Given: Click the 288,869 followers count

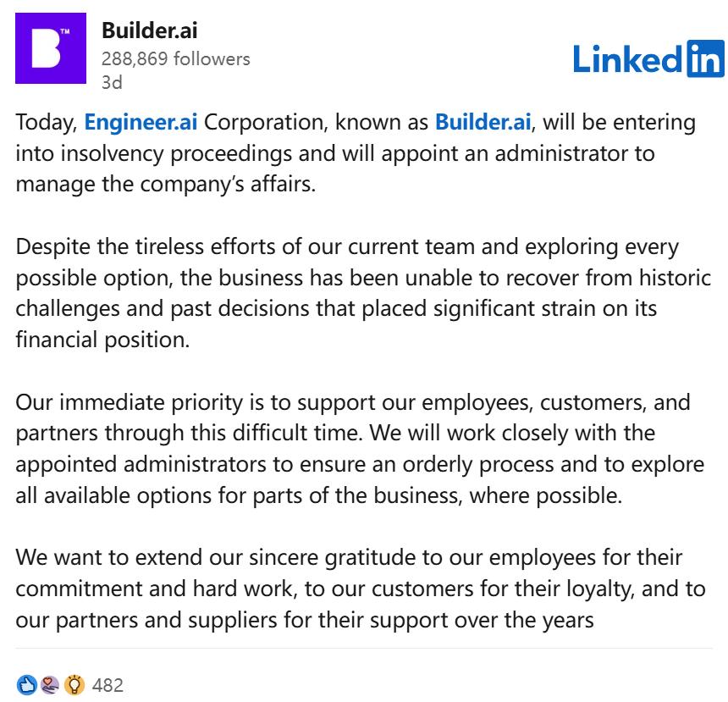Looking at the screenshot, I should (175, 58).
